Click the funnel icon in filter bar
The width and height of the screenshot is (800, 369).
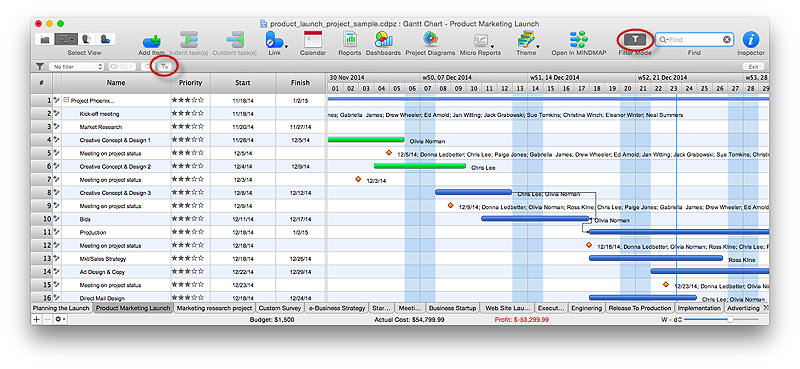pyautogui.click(x=39, y=66)
